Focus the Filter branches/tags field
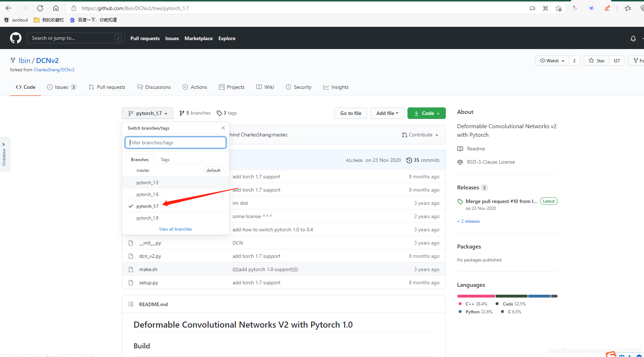Viewport: 644px width, 357px height. tap(176, 143)
